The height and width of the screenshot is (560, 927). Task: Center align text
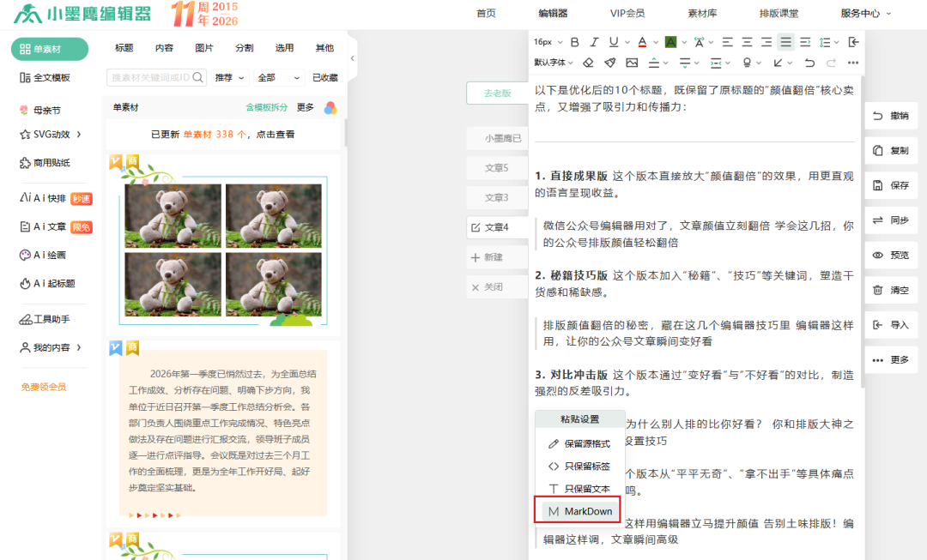[748, 42]
